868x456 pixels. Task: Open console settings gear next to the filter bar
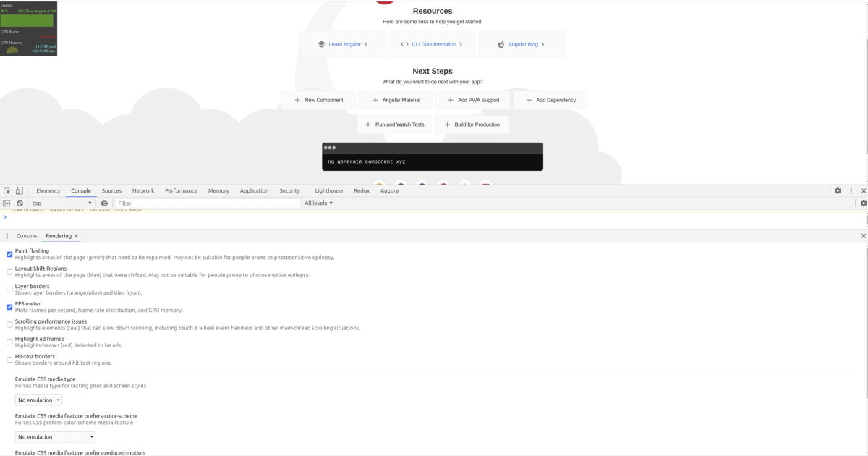tap(863, 203)
